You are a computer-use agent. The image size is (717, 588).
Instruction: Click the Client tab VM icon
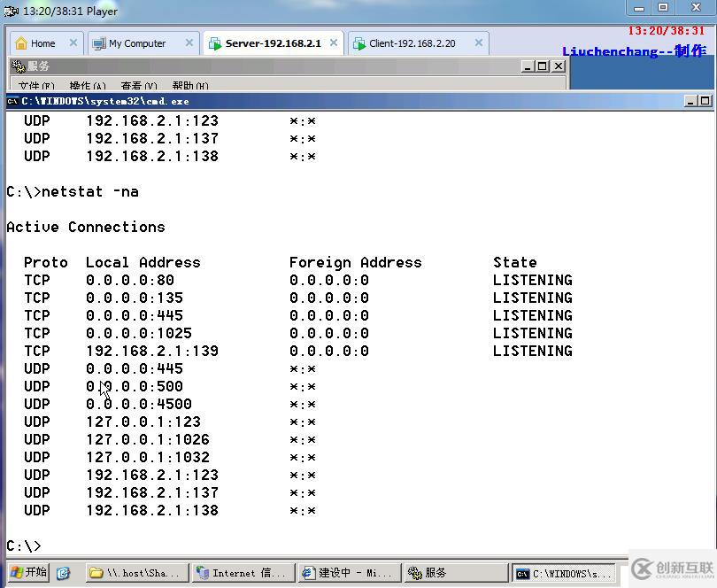359,44
